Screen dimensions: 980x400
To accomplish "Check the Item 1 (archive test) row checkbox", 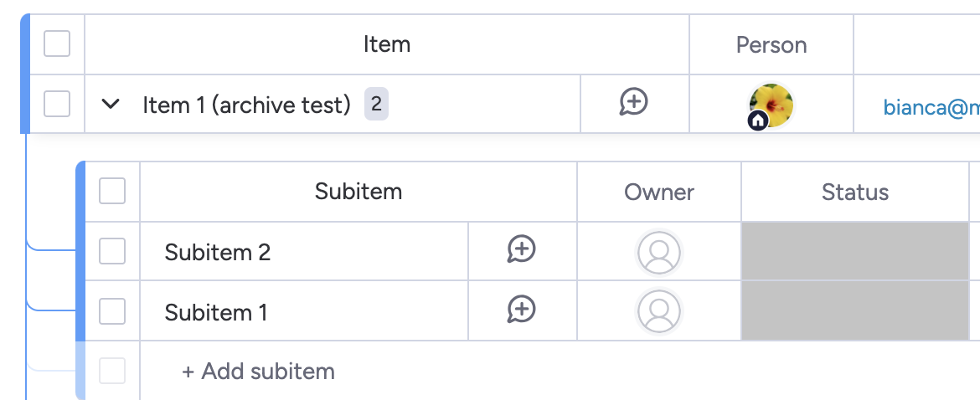I will pyautogui.click(x=57, y=104).
